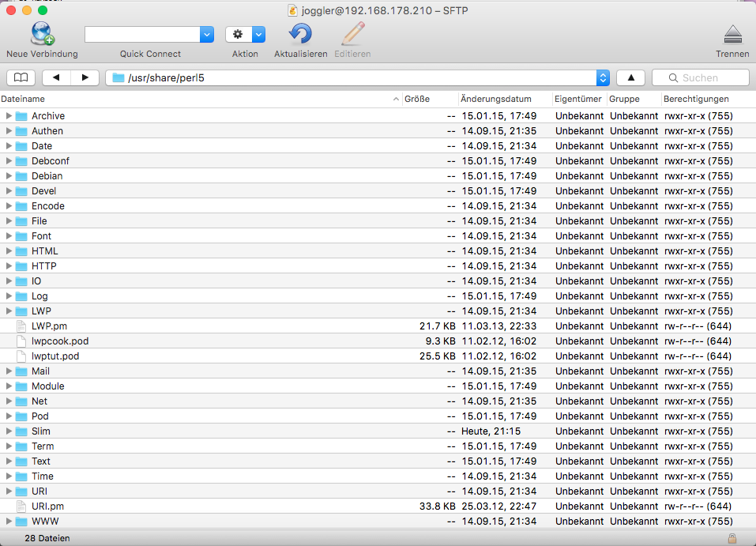Expand the Module folder
The height and width of the screenshot is (546, 756).
(9, 386)
